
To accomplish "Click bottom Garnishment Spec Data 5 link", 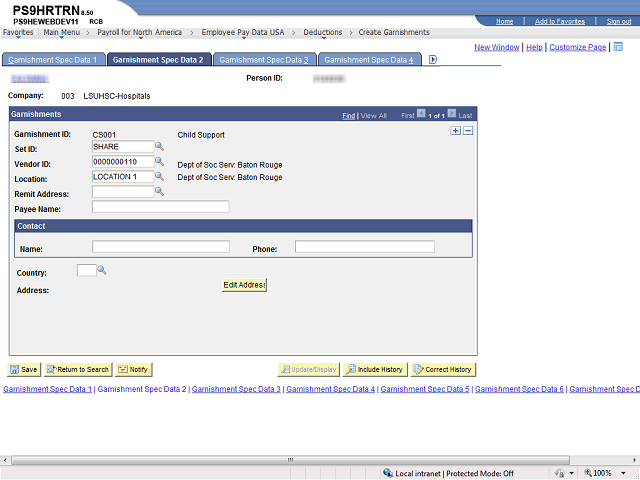I will pos(425,389).
